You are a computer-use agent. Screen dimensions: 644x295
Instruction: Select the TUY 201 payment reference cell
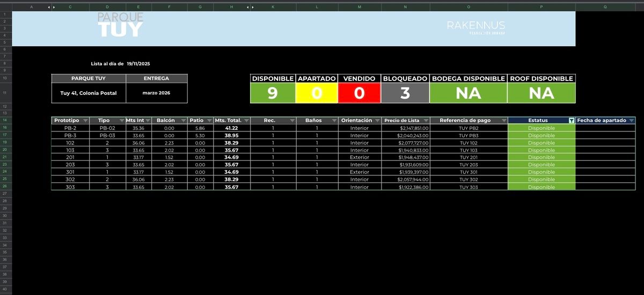click(469, 158)
